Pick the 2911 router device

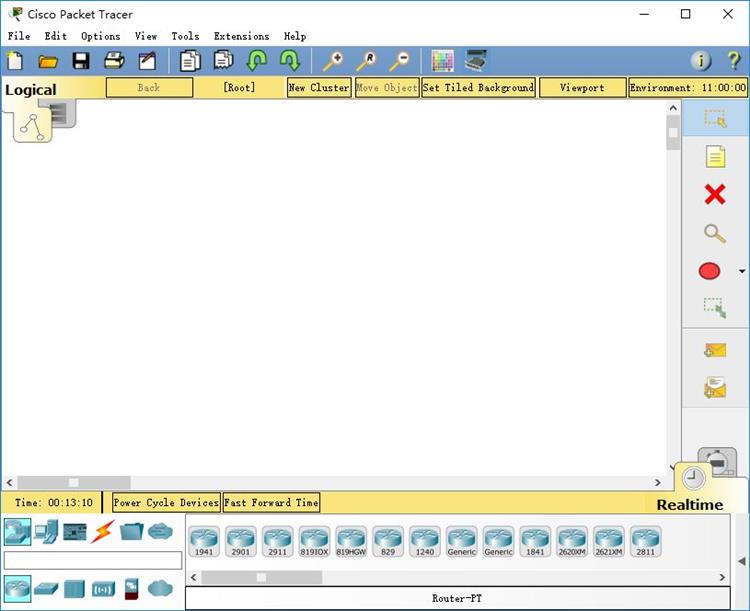[277, 541]
